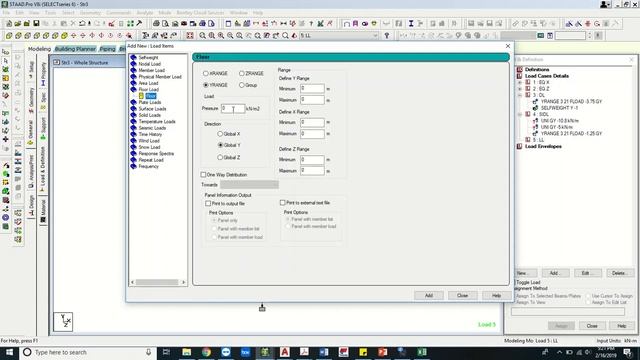Viewport: 640px width, 360px height.
Task: Collapse load case 3 : DL
Action: [520, 95]
